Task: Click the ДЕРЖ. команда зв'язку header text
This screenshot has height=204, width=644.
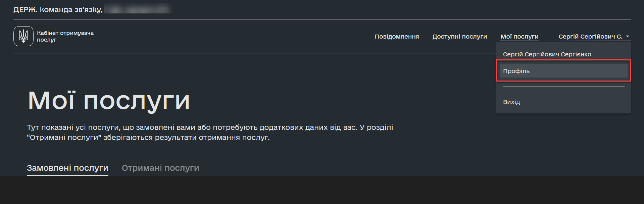Action: pyautogui.click(x=58, y=10)
